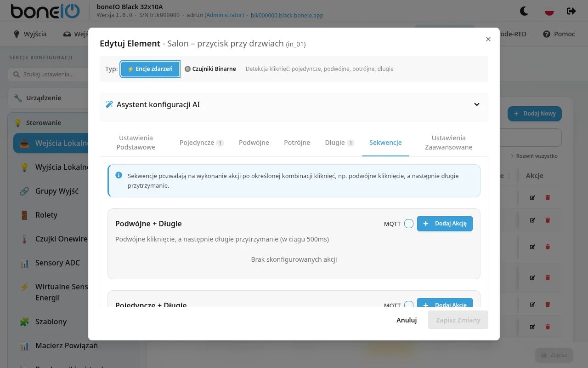
Task: Open the Potrójne tab
Action: [297, 143]
